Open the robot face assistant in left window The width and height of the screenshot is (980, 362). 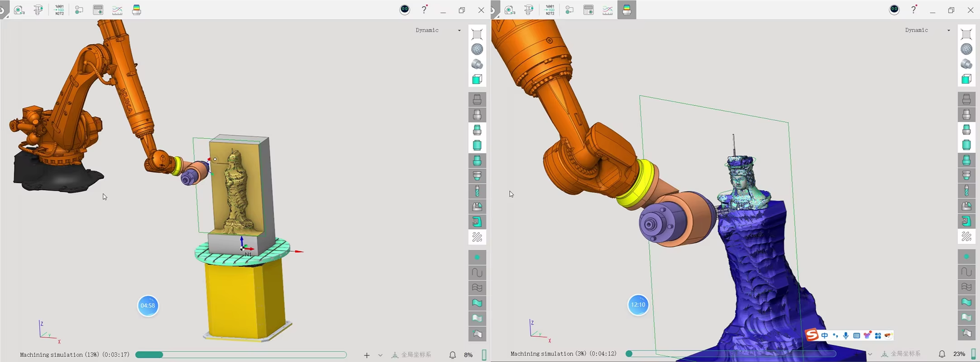[405, 10]
